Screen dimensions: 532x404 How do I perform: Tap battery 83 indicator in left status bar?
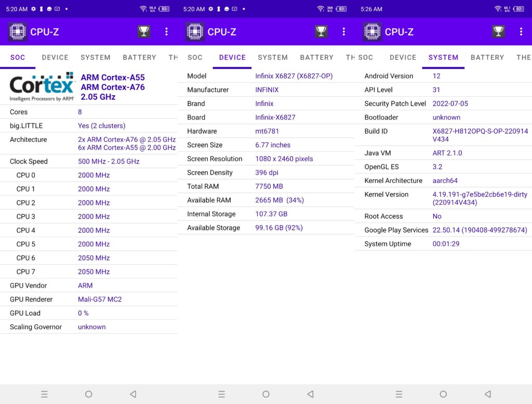pyautogui.click(x=164, y=9)
